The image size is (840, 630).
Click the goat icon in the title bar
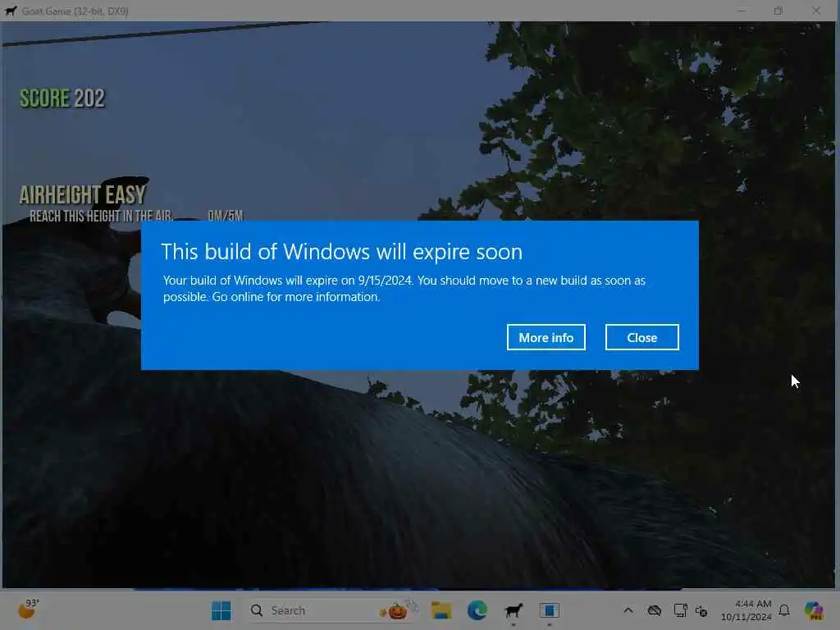pos(10,10)
